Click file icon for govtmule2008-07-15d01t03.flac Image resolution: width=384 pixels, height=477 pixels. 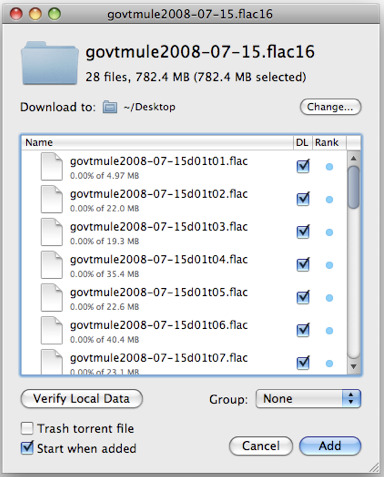click(x=52, y=232)
